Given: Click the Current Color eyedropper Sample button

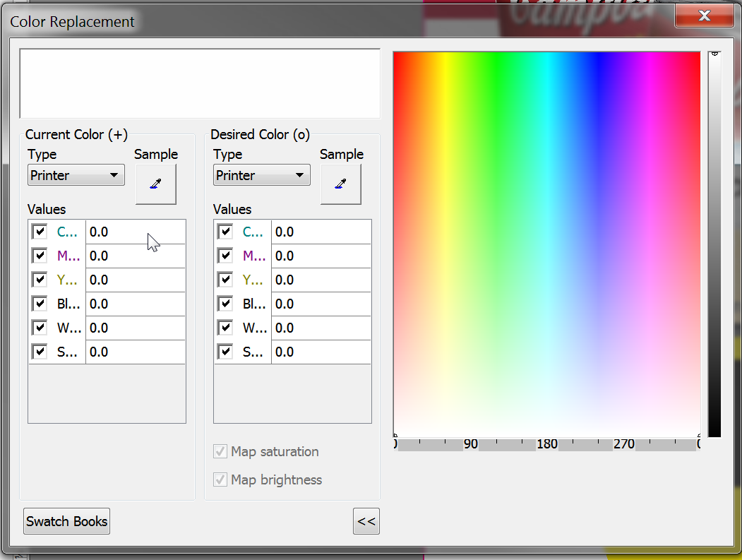Looking at the screenshot, I should [x=156, y=184].
